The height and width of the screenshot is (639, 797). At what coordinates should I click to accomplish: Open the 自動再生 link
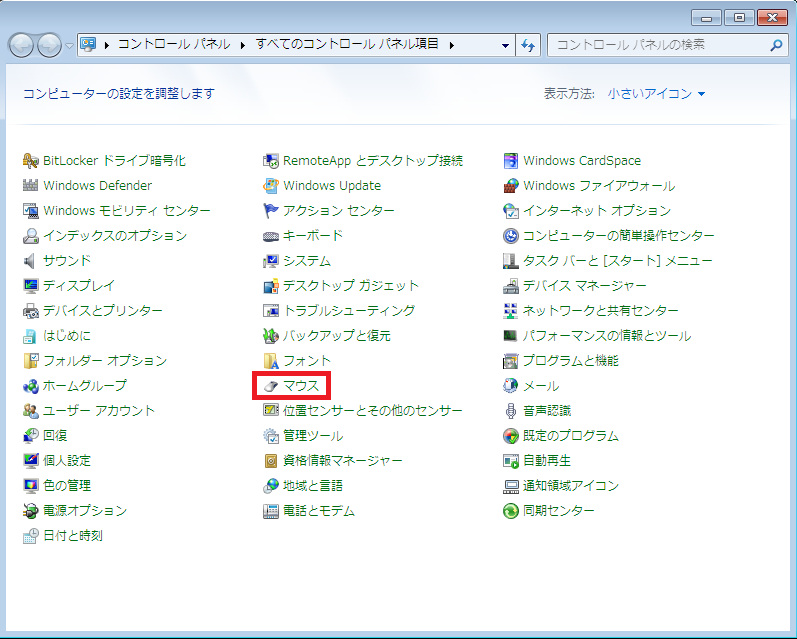coord(546,461)
